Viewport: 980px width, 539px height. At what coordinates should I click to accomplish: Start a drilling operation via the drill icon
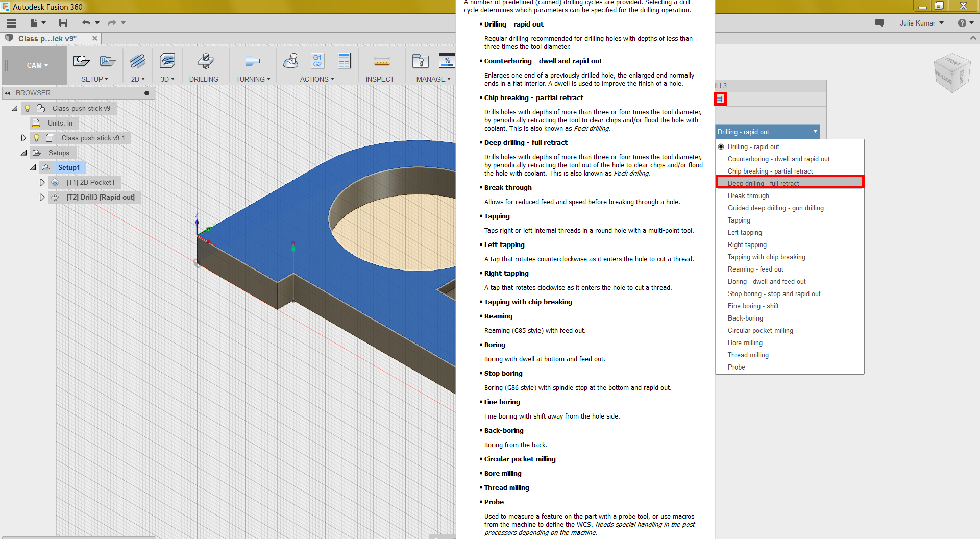205,61
